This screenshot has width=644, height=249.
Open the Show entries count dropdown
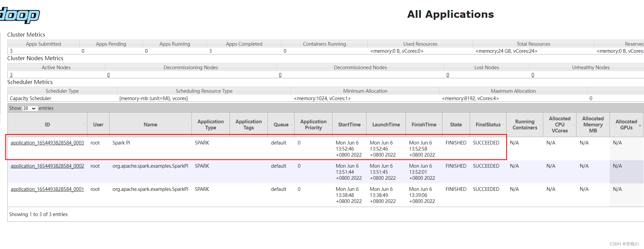(x=30, y=108)
